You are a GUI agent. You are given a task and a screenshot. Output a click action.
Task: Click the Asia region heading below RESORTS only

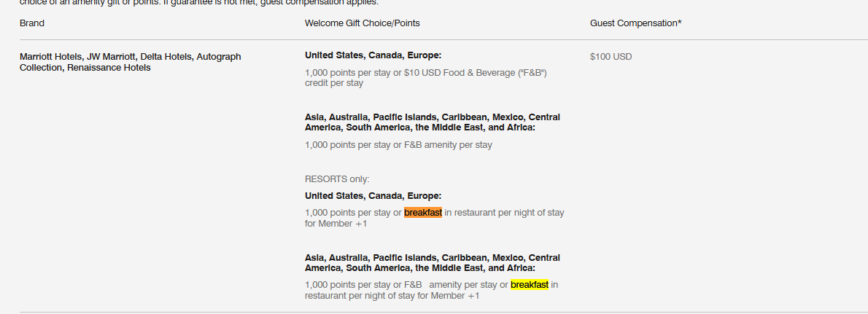[x=432, y=263]
